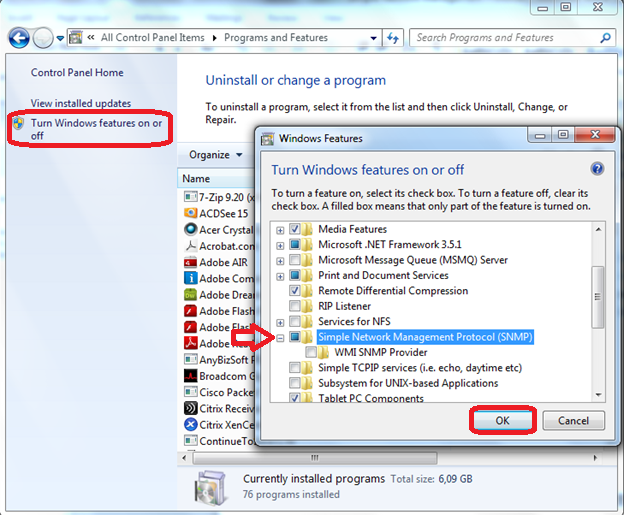Viewport: 624px width, 515px height.
Task: Expand the Print and Document Services node
Action: pyautogui.click(x=280, y=276)
